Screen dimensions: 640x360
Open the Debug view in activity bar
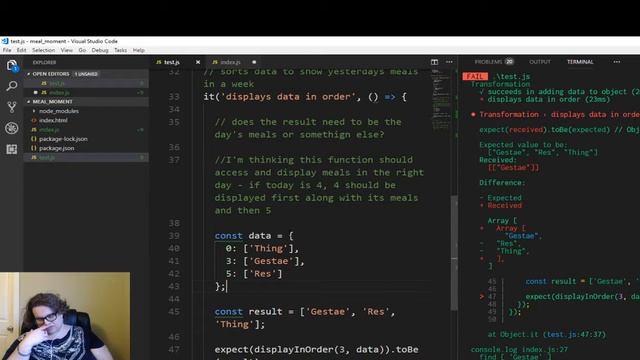12,128
